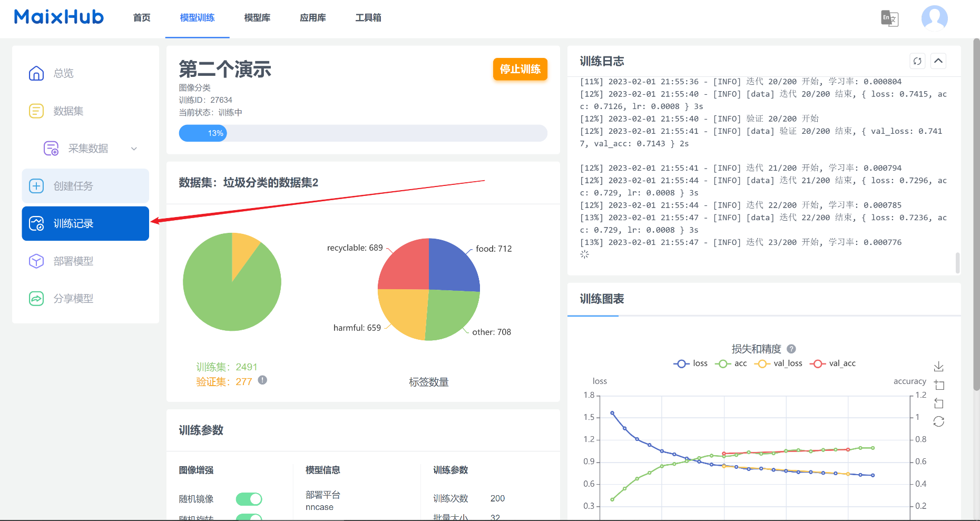The height and width of the screenshot is (521, 980).
Task: Switch interface language with the En/中 icon
Action: [x=889, y=18]
